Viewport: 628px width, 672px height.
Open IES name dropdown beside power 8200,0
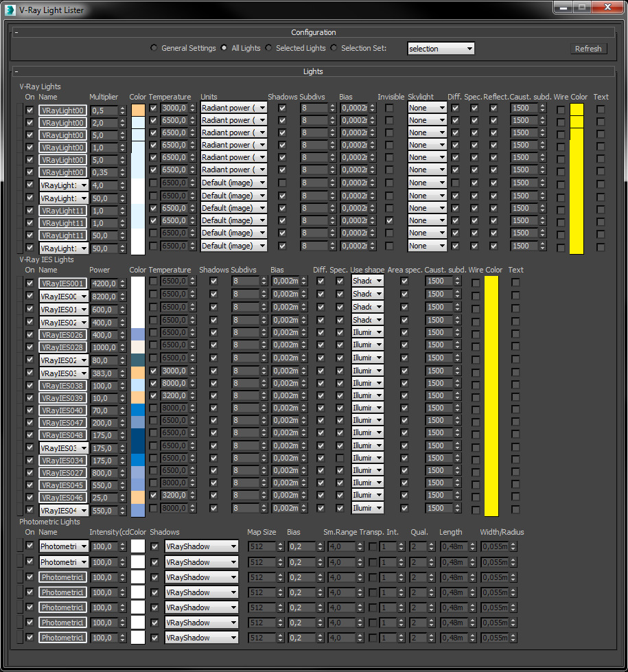click(x=63, y=296)
